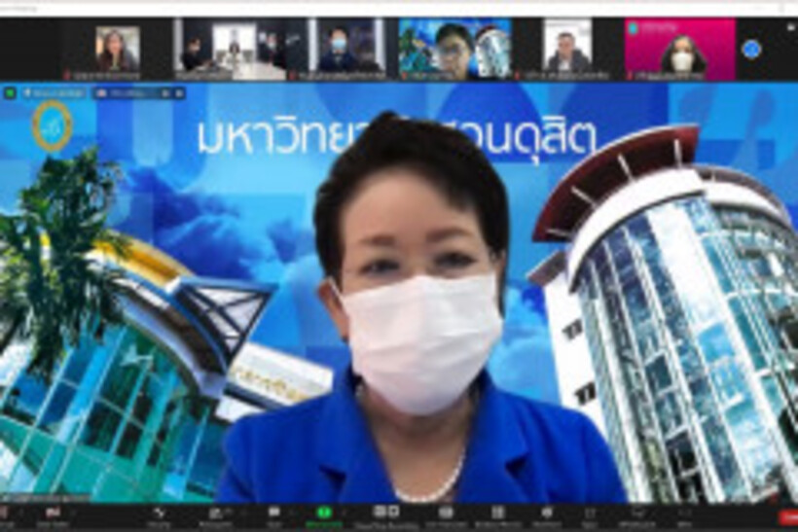Open the Security shield options

click(x=160, y=515)
